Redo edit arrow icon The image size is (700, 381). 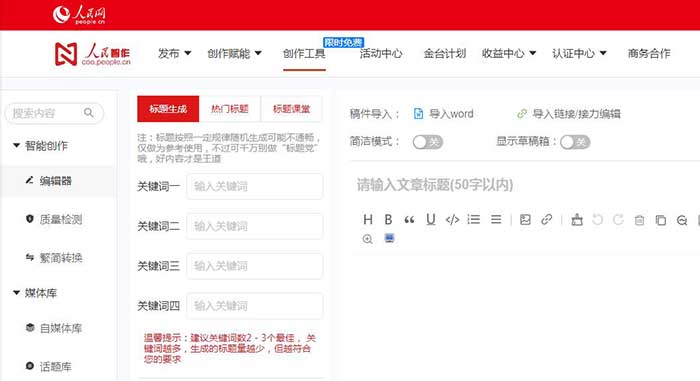[x=618, y=220]
